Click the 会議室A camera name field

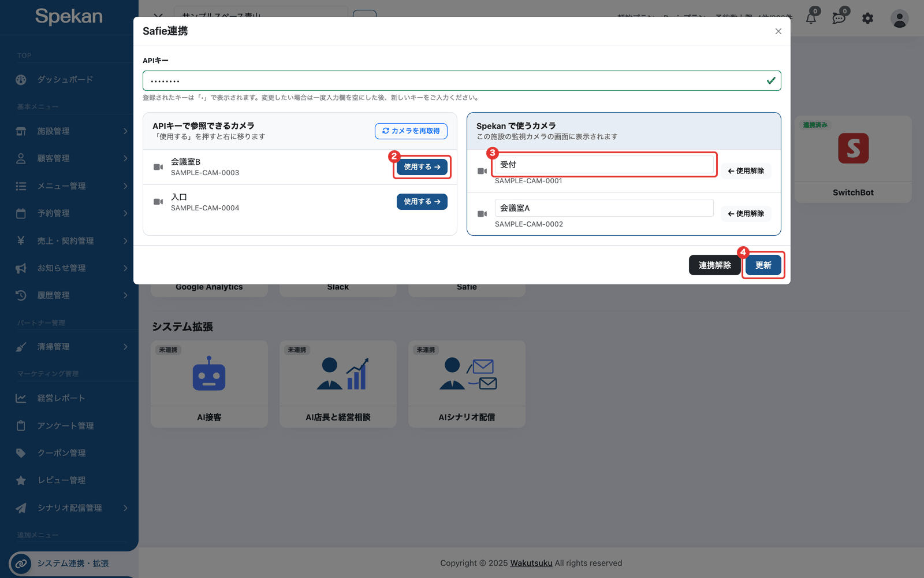(x=604, y=208)
